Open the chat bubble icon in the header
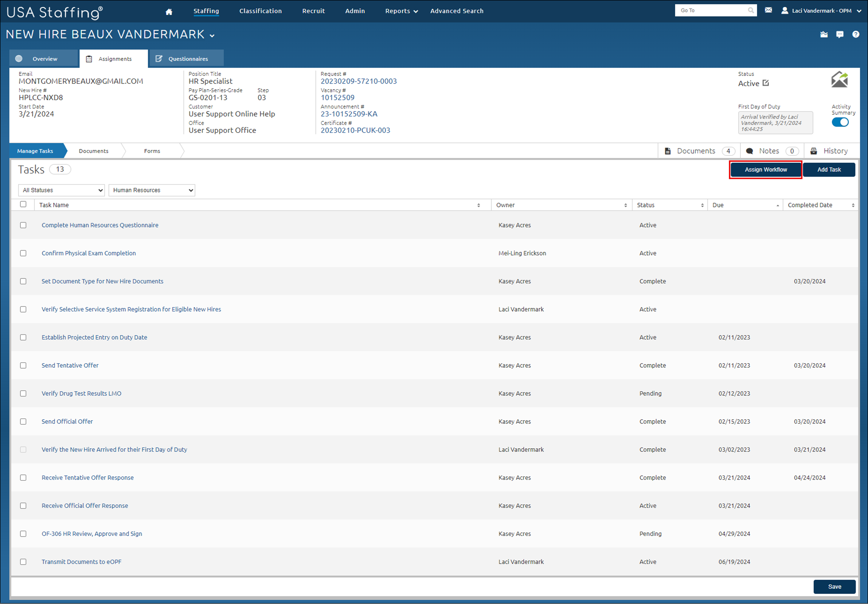The width and height of the screenshot is (868, 604). 840,34
